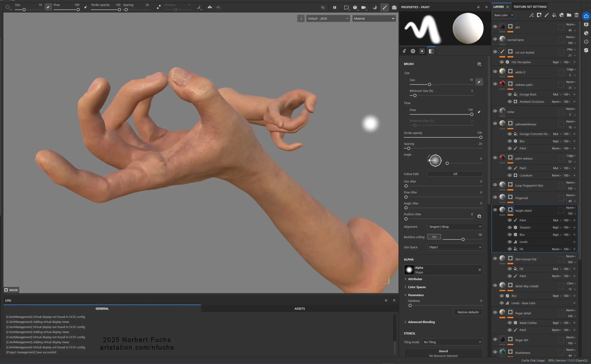
Task: Add a fill layer from the bucket icon
Action: coord(554,15)
